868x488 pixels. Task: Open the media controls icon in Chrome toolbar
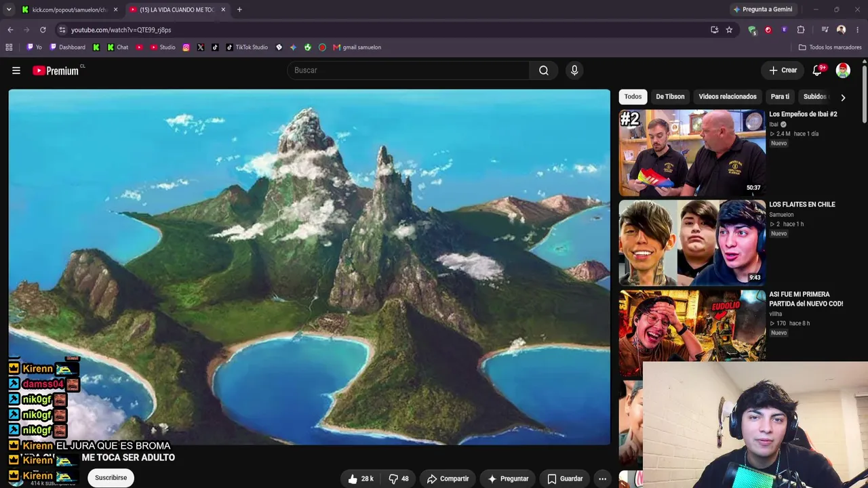pos(825,30)
